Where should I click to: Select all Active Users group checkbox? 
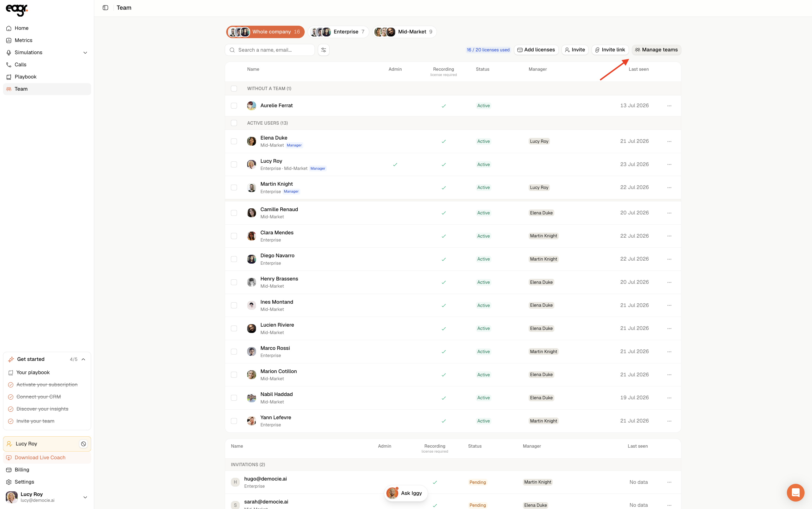point(234,123)
